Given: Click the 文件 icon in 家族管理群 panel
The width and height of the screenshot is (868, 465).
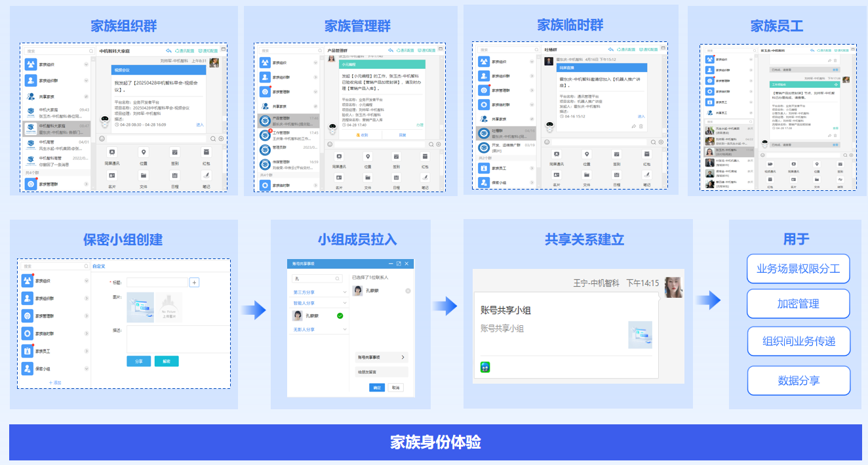Looking at the screenshot, I should tap(368, 178).
